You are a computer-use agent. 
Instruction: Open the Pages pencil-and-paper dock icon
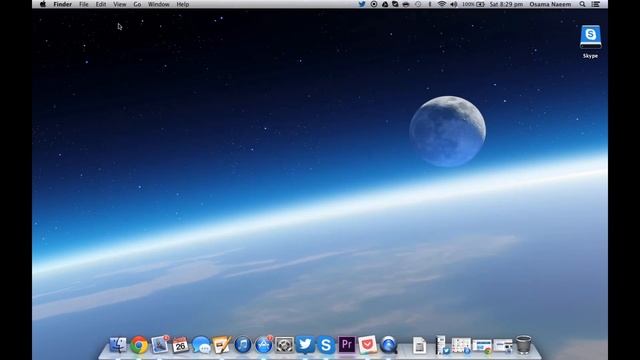coord(222,345)
